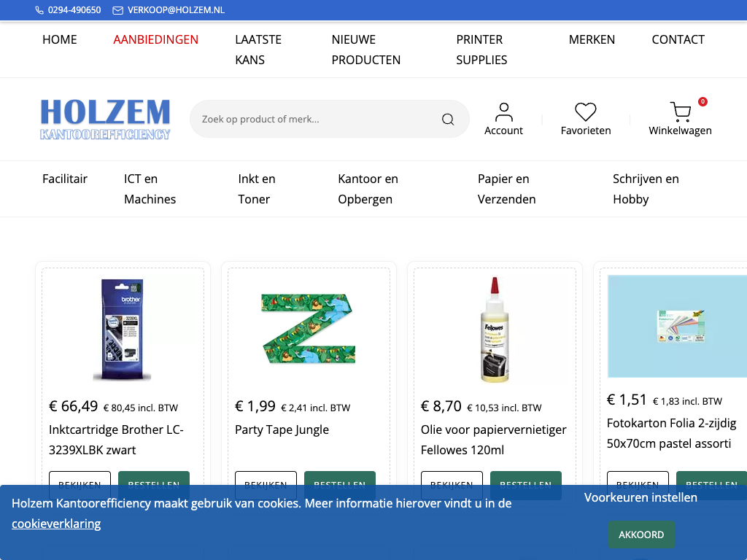Open the Aanbiedingen menu item
Image resolution: width=747 pixels, height=560 pixels.
pyautogui.click(x=155, y=39)
